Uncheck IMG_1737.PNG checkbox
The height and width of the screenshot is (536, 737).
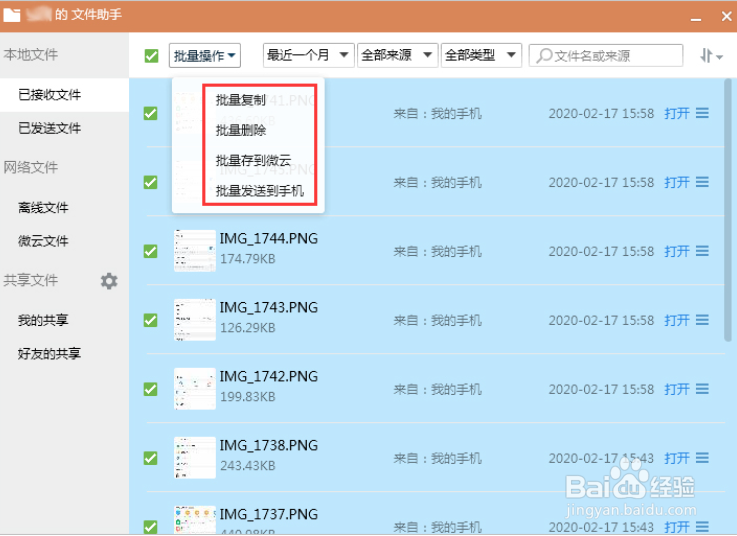point(150,527)
